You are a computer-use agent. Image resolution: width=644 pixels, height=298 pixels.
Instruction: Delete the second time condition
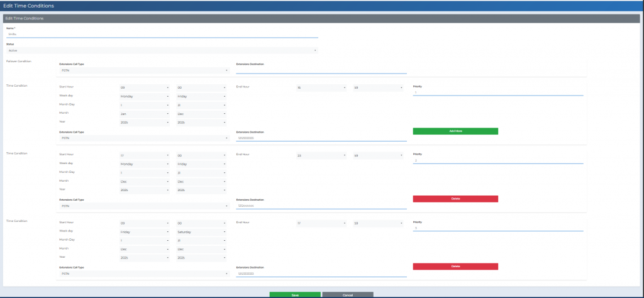click(x=455, y=199)
